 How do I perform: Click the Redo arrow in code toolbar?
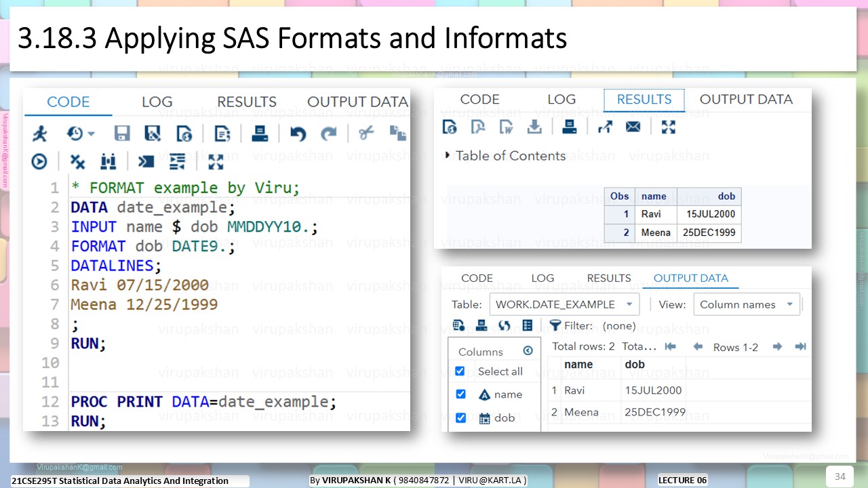[329, 134]
